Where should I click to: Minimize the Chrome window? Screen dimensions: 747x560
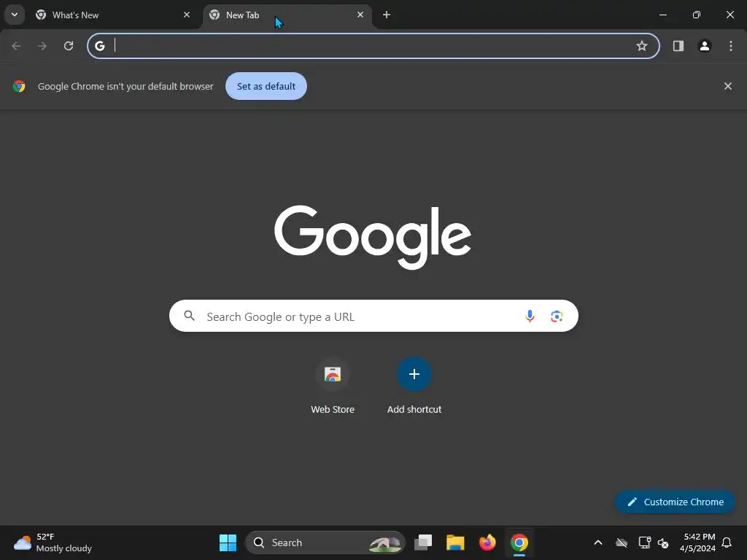[x=662, y=15]
